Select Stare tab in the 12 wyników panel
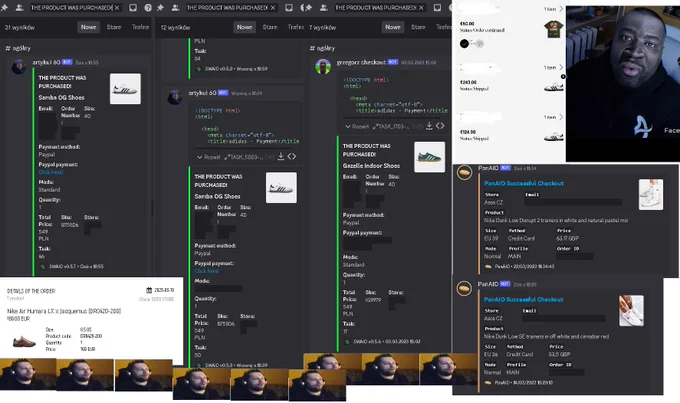The image size is (680, 403). [270, 27]
